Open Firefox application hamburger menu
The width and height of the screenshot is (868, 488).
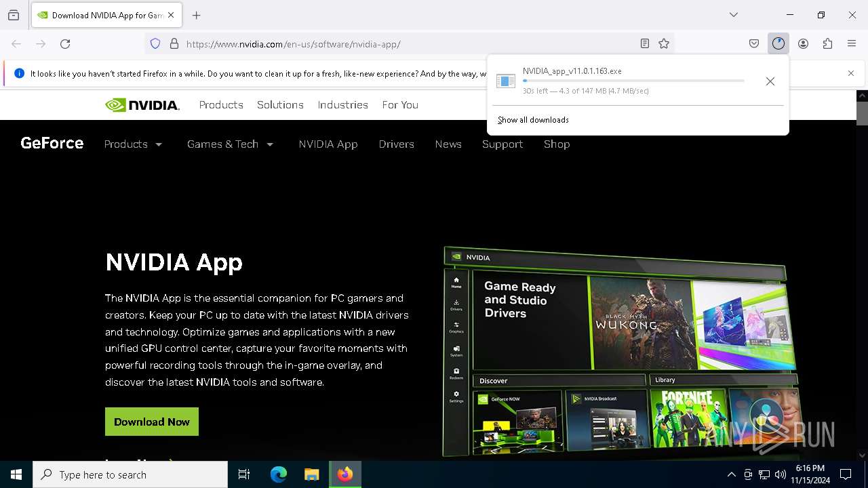pos(852,43)
